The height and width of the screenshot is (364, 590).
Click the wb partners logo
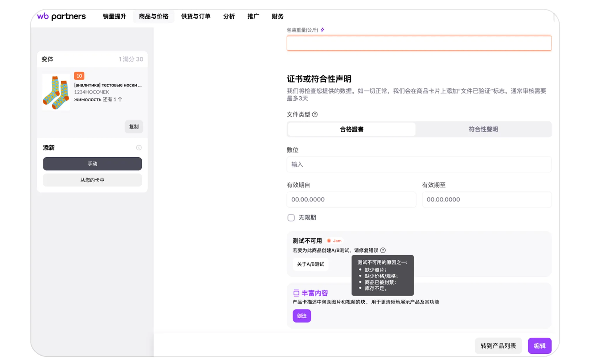click(x=61, y=16)
